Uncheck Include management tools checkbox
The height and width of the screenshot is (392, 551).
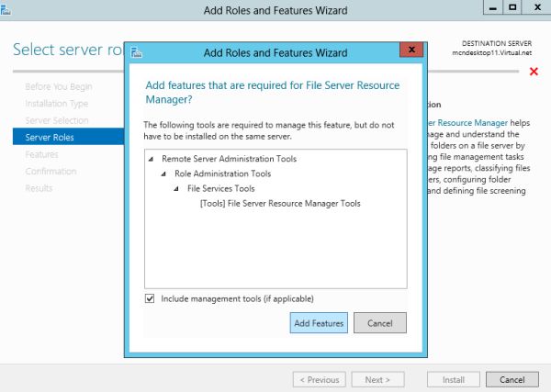coord(151,298)
